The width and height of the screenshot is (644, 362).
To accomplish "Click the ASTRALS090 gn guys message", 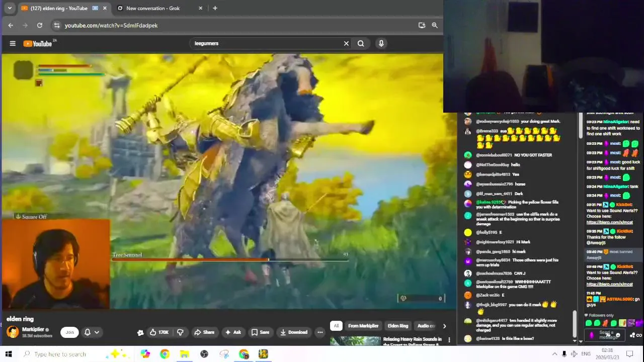I will [612, 302].
